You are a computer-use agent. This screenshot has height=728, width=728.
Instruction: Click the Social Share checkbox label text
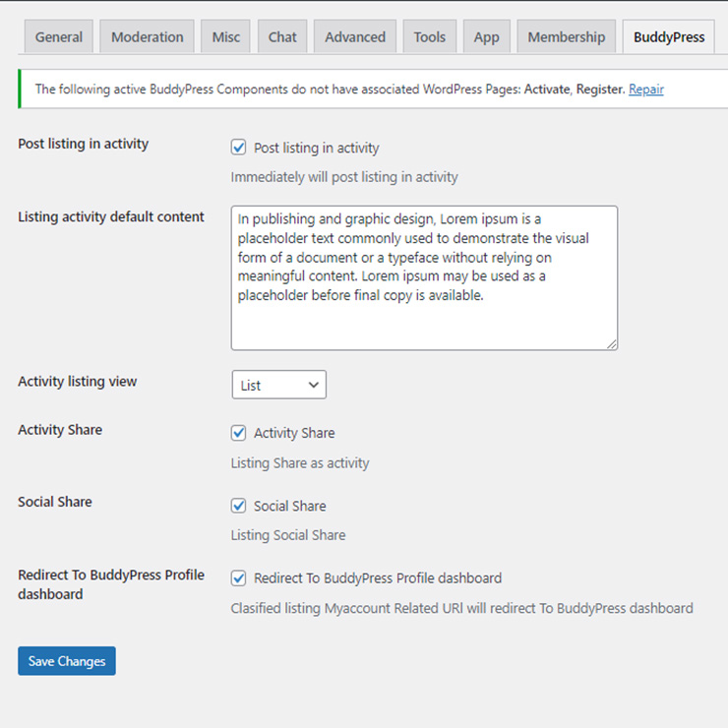289,506
